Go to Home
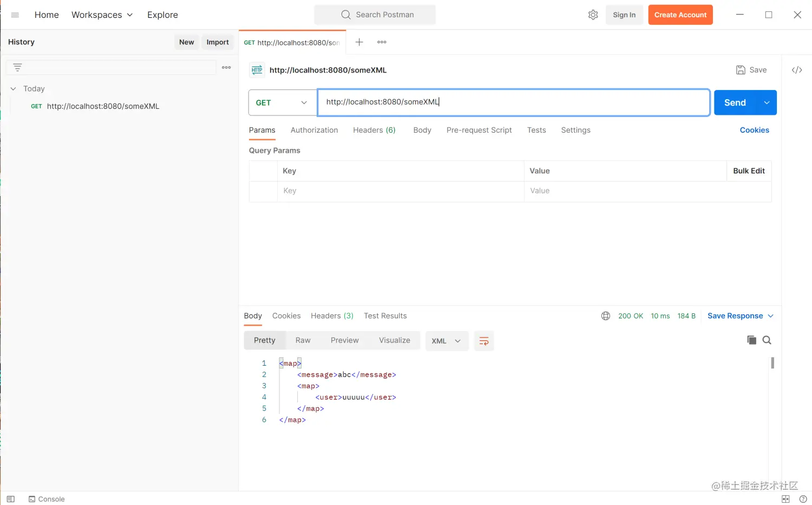The image size is (812, 505). (47, 15)
